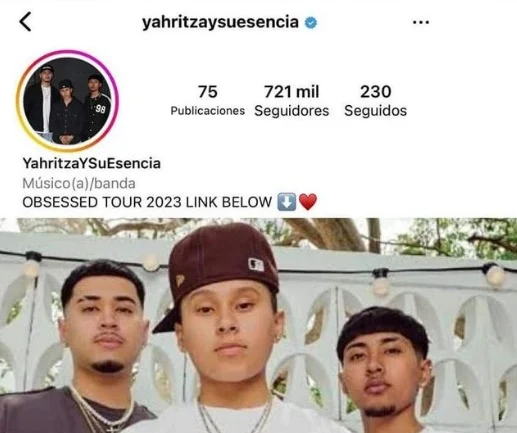Click the blue down-arrow emoji in bio

point(287,202)
